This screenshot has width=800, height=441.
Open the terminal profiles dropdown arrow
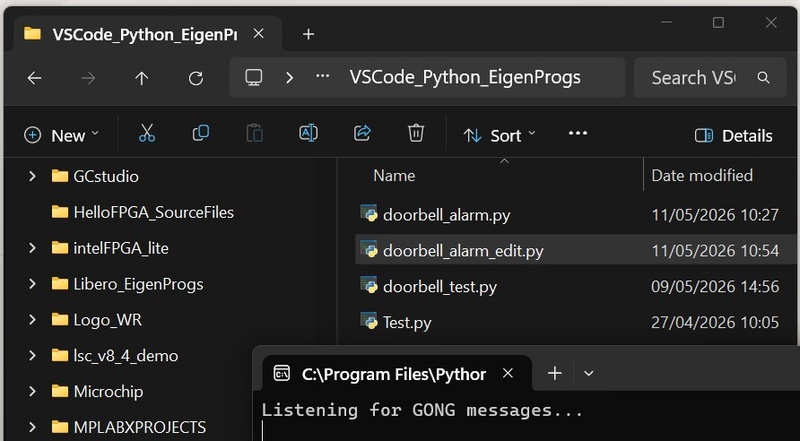[588, 373]
